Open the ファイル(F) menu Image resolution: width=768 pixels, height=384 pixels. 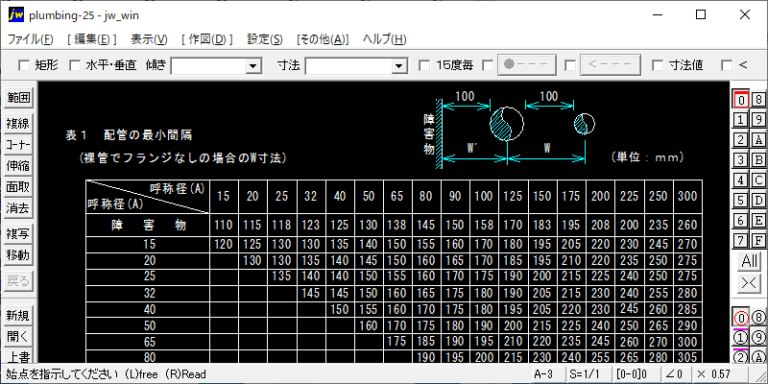pos(30,40)
